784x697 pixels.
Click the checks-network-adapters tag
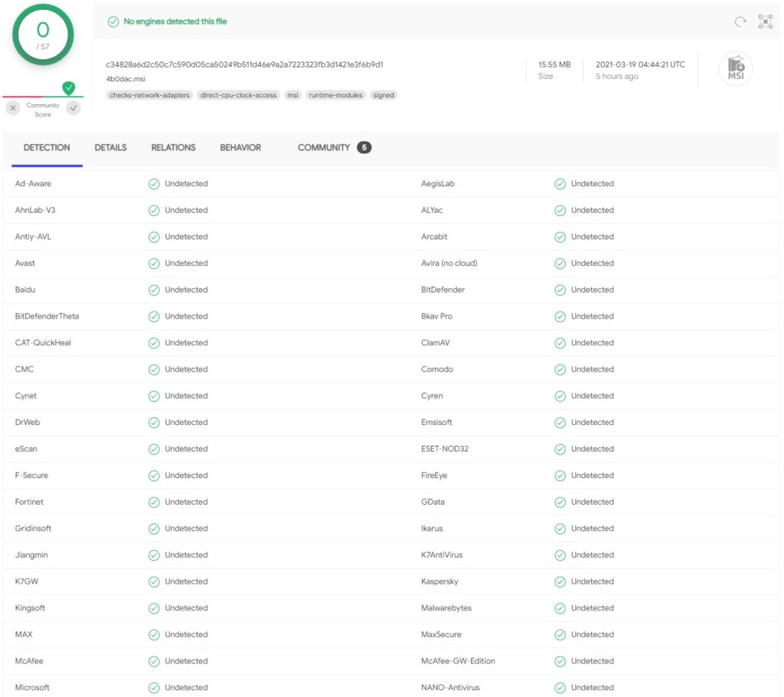coord(149,95)
